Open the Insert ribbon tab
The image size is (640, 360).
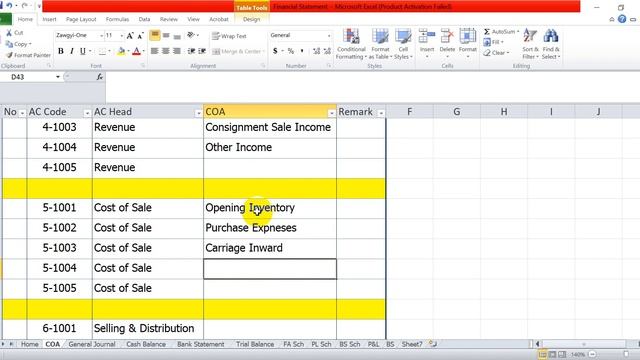click(49, 19)
